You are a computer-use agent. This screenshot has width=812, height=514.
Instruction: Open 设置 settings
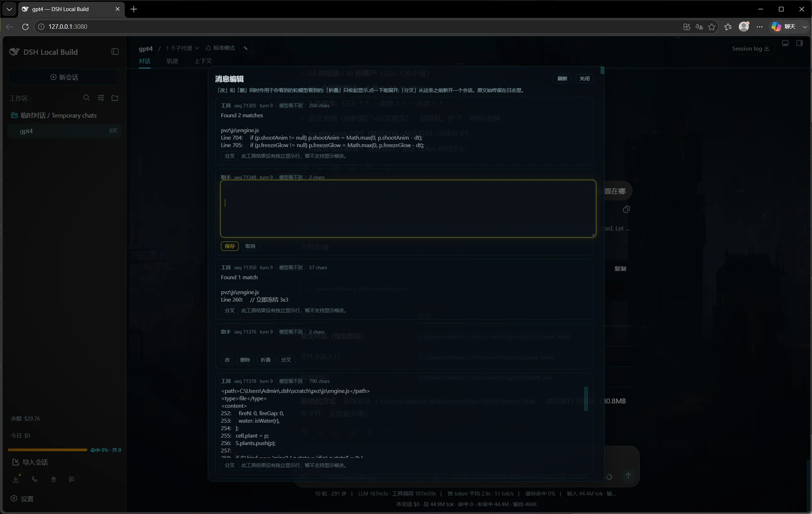coord(22,499)
